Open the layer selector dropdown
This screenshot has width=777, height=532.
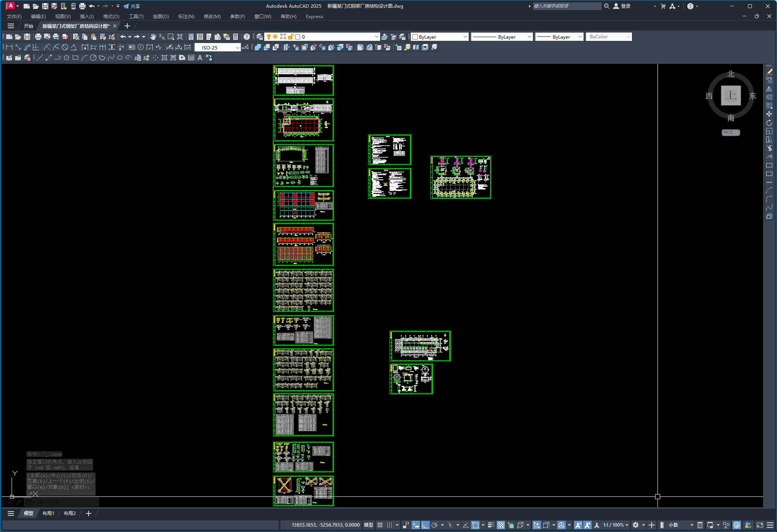(x=376, y=37)
